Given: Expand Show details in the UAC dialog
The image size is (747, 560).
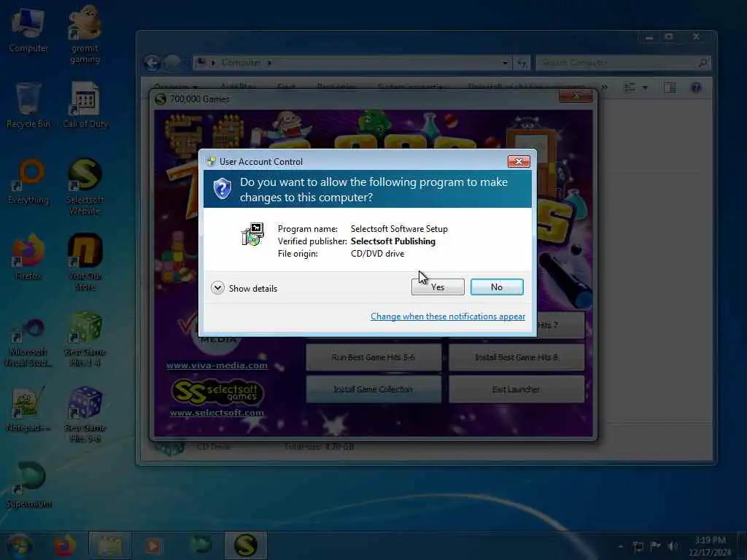Looking at the screenshot, I should (244, 288).
